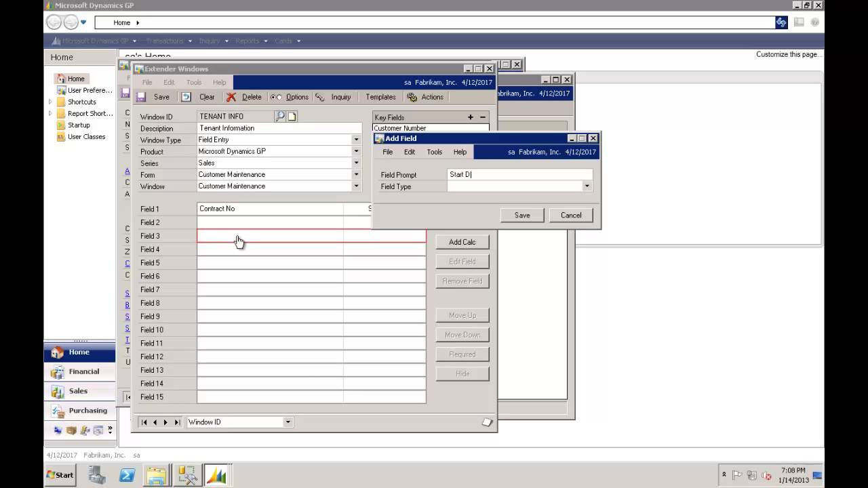Screen dimensions: 868x488
Task: Select Startup in the Home tree
Action: [x=79, y=125]
